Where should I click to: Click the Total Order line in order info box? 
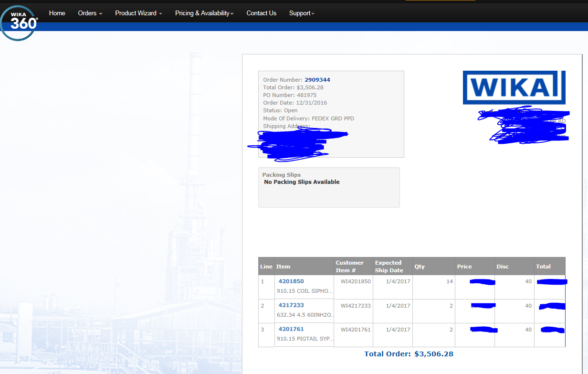pos(293,87)
